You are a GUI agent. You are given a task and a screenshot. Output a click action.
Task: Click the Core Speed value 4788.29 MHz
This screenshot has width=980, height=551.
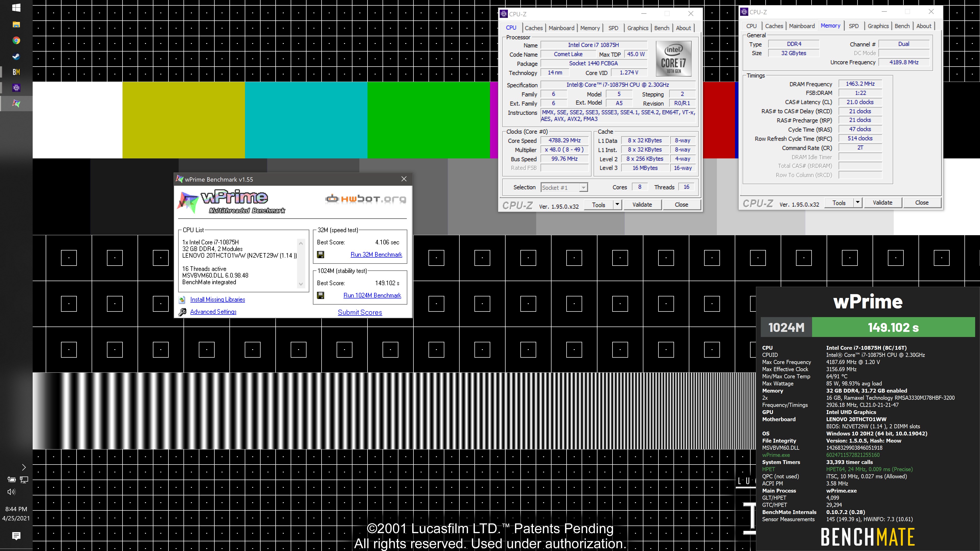coord(564,140)
